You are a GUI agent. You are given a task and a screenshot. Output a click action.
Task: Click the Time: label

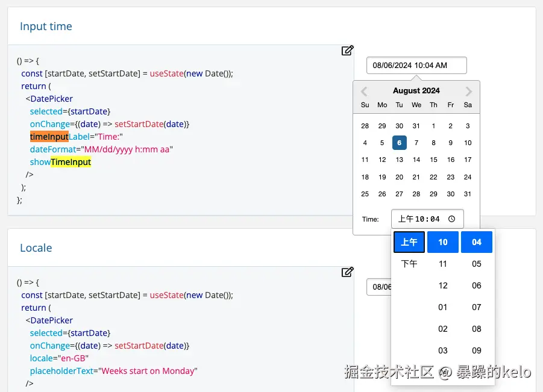pos(371,219)
